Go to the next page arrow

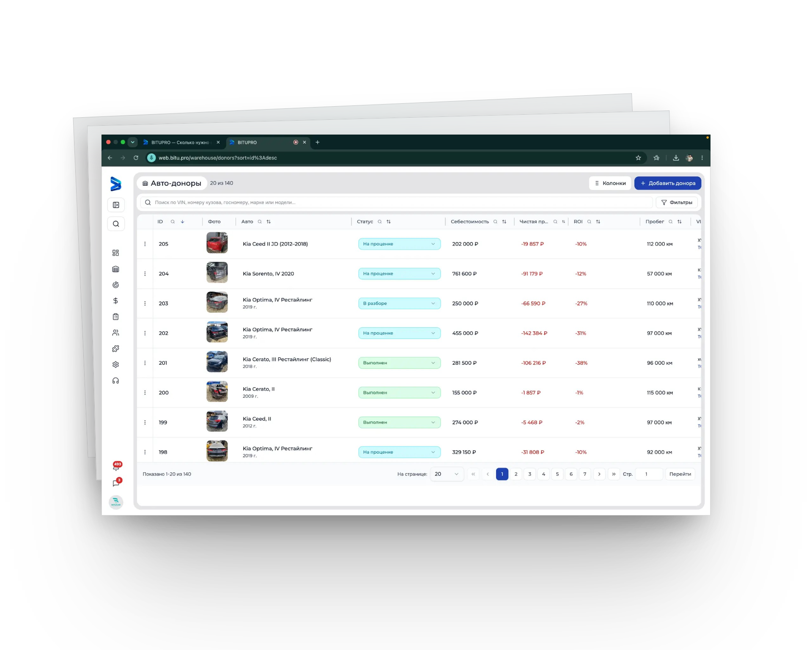pos(599,474)
